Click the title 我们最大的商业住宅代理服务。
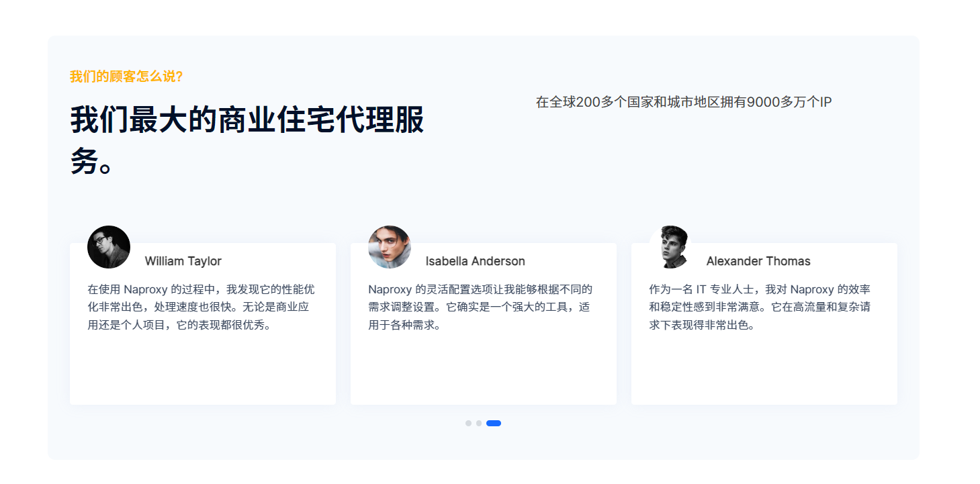The height and width of the screenshot is (484, 980). (247, 141)
